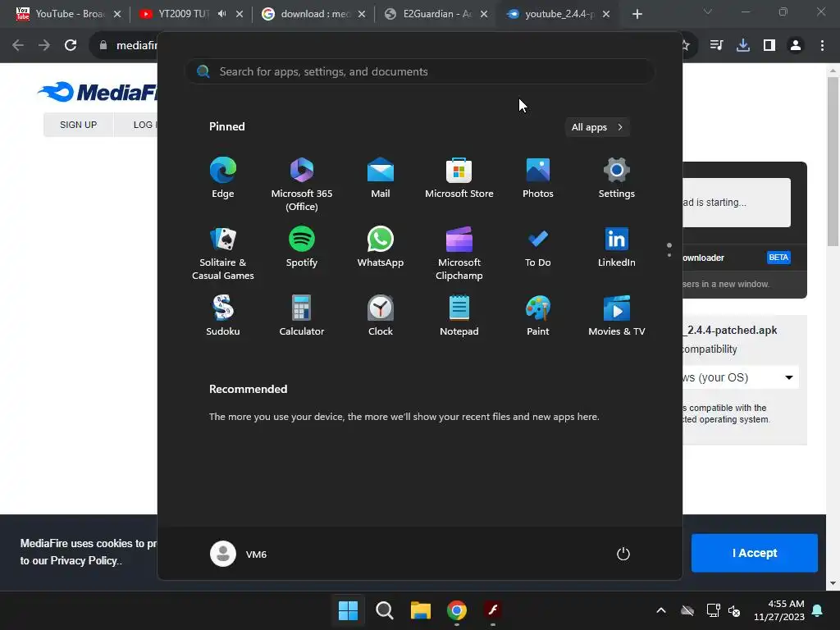Open the Privacy Policy link
Viewport: 840px width, 630px height.
(83, 560)
